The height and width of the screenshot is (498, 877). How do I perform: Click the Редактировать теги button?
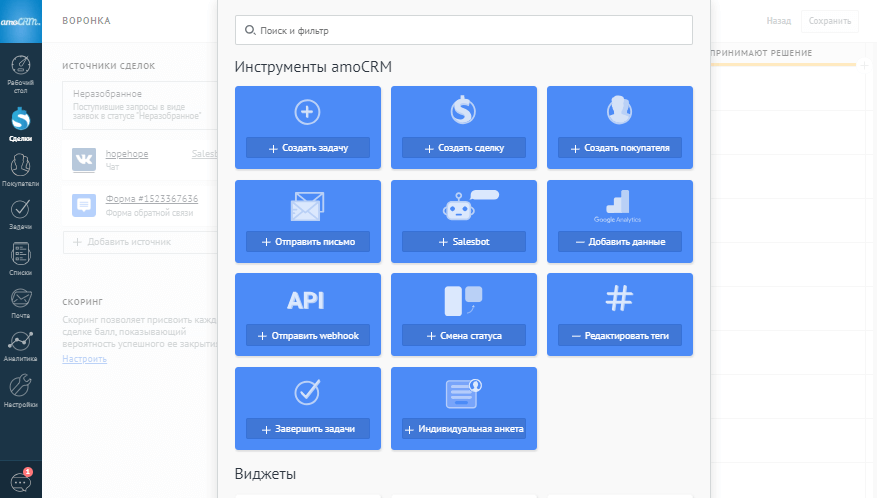[620, 336]
